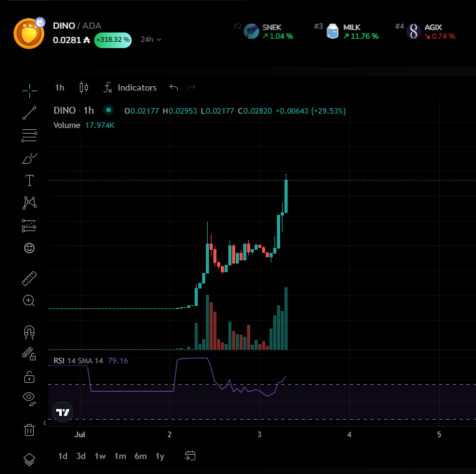Viewport: 476px width, 474px height.
Task: Click the DINO 1h chart legend title
Action: (x=74, y=111)
